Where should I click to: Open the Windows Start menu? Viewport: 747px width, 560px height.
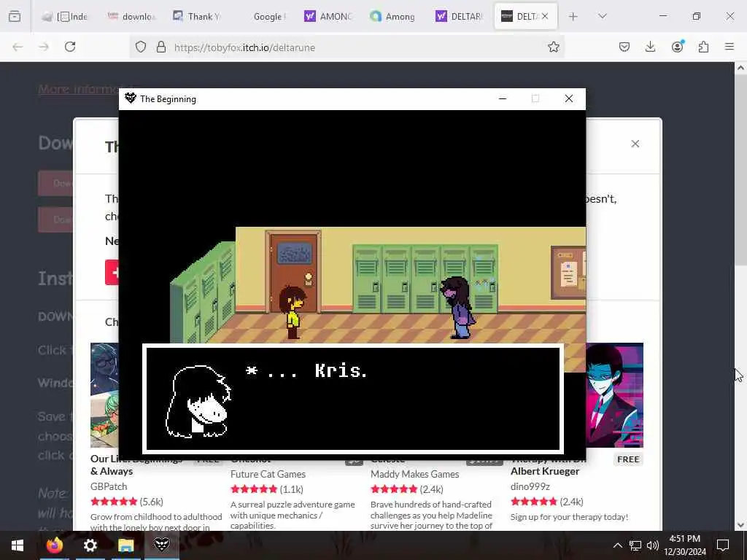pyautogui.click(x=18, y=545)
